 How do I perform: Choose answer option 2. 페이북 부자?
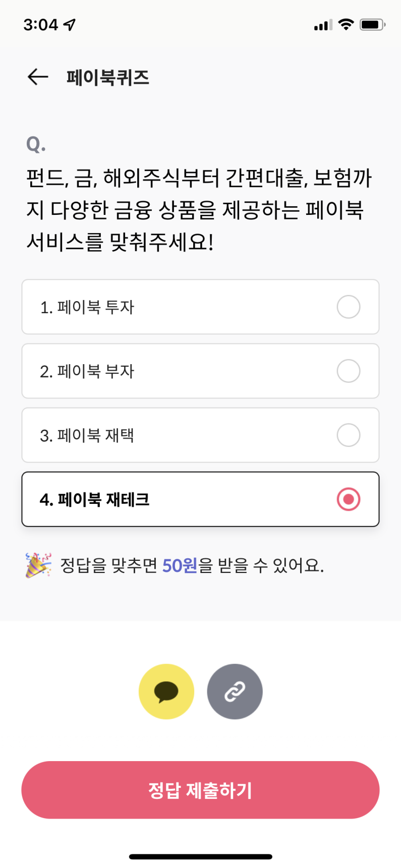(x=200, y=371)
